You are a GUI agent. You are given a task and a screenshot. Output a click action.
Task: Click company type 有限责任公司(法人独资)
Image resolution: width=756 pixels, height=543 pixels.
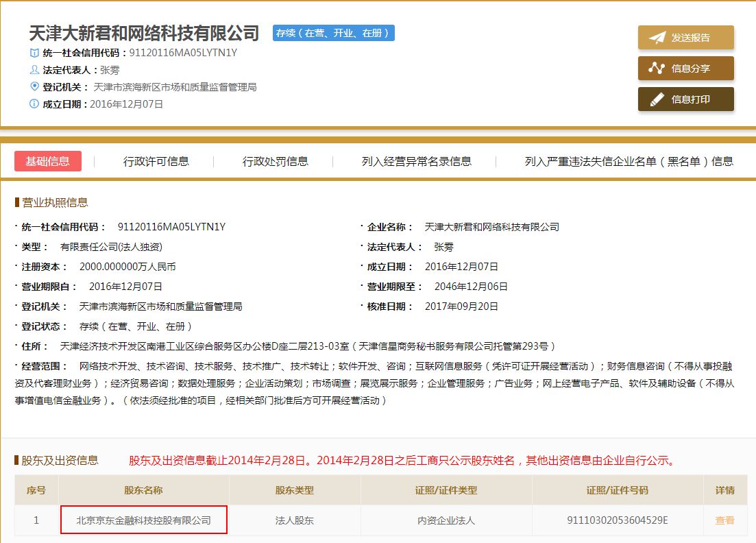(111, 247)
